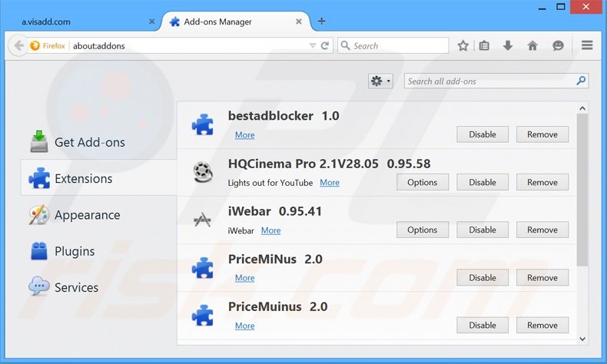Open Get Add-ons category
This screenshot has height=364, width=607.
click(98, 142)
